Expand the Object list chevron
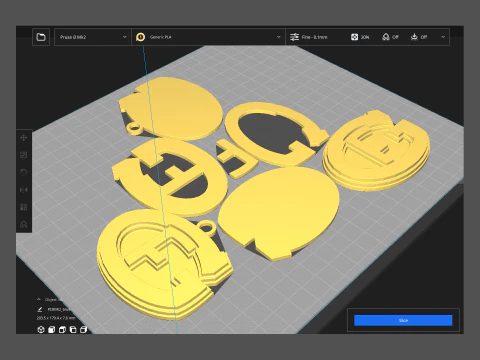The image size is (480, 360). 39,299
